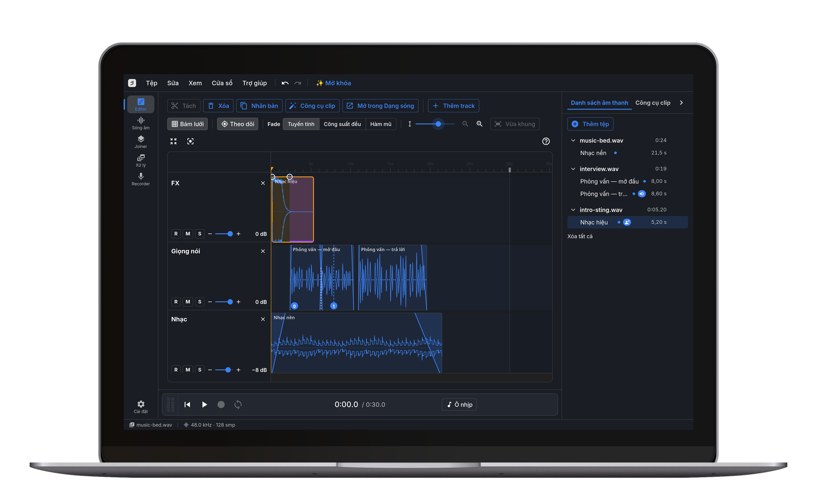
Task: Open Cài đặt settings gear
Action: pyautogui.click(x=140, y=407)
